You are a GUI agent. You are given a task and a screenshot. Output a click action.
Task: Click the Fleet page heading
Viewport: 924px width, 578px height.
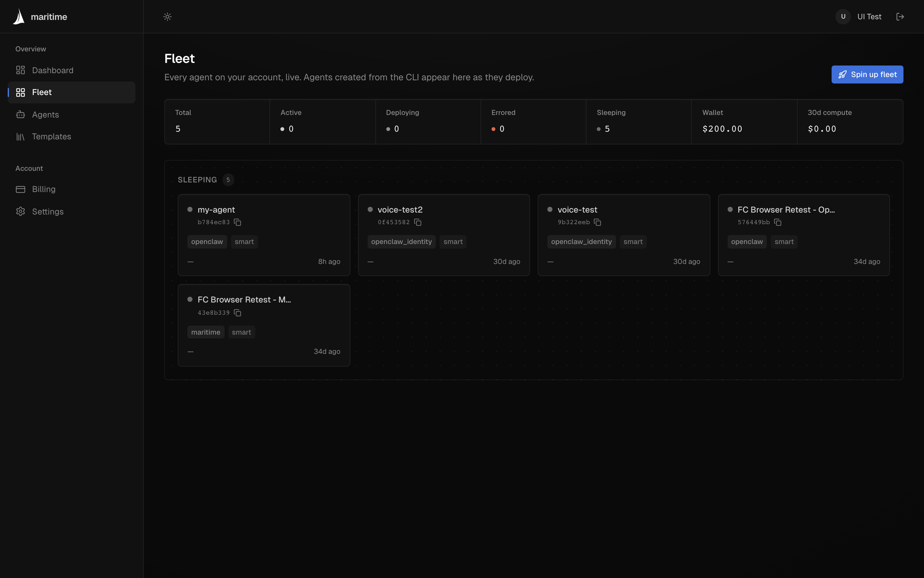179,58
